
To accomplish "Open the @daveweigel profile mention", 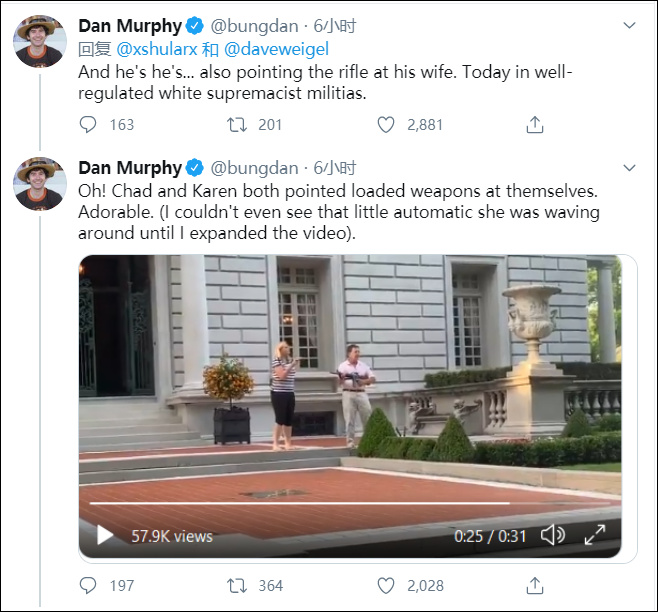I will [x=277, y=48].
